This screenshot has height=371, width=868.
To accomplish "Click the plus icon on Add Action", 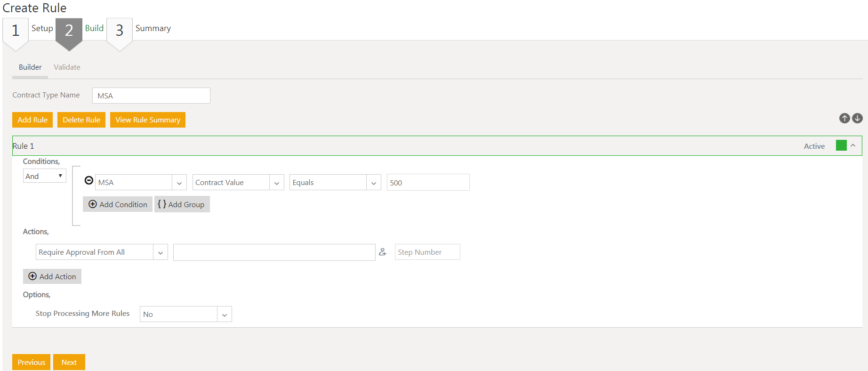I will 32,276.
